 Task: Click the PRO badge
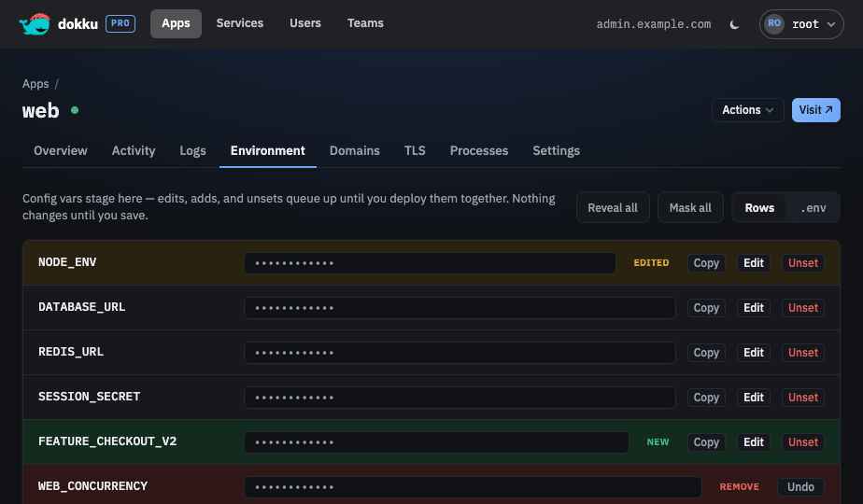tap(120, 23)
